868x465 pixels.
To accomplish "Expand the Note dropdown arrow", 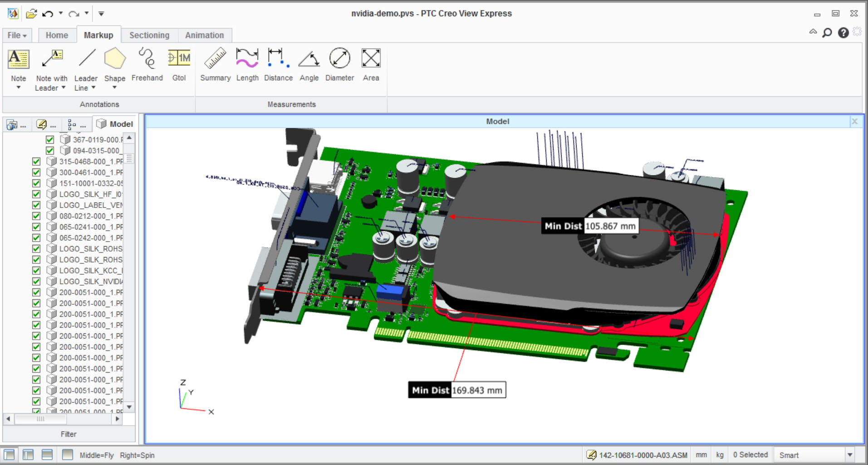I will [x=19, y=88].
